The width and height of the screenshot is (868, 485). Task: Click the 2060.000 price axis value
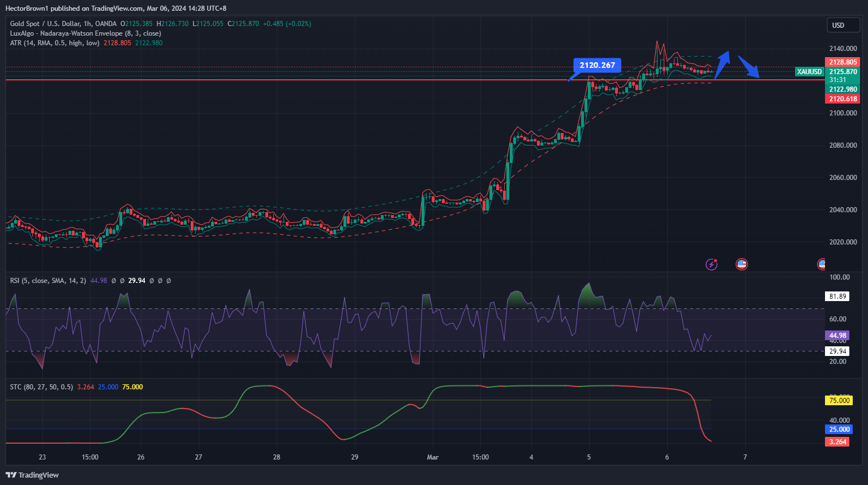pyautogui.click(x=843, y=178)
